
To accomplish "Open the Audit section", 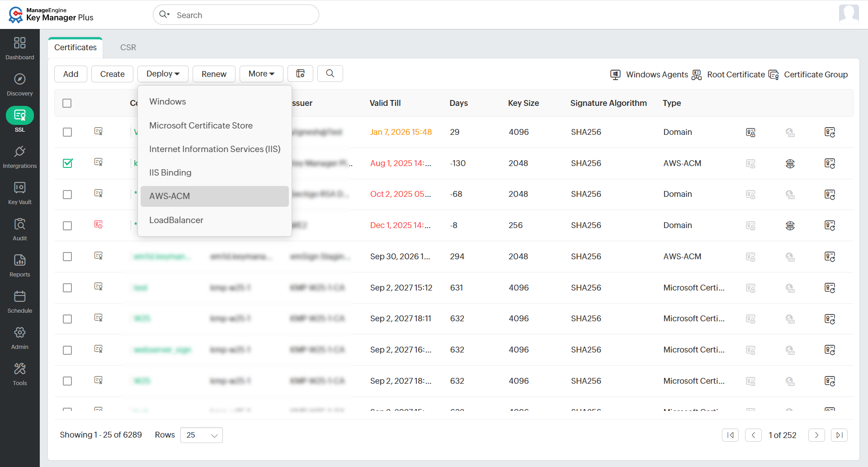I will tap(20, 229).
